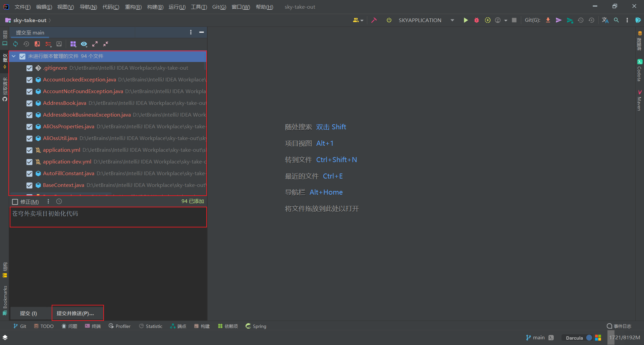Screen dimensions: 644x345
Task: Open the Maven tool window
Action: 639,100
